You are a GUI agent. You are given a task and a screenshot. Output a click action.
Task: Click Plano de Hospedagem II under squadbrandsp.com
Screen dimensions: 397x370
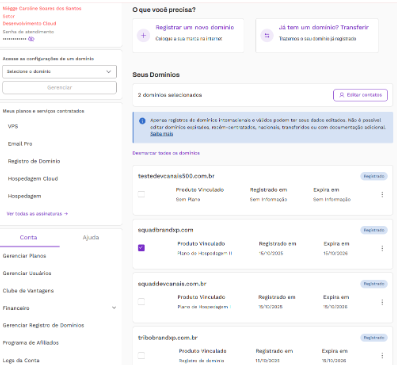[x=205, y=253]
